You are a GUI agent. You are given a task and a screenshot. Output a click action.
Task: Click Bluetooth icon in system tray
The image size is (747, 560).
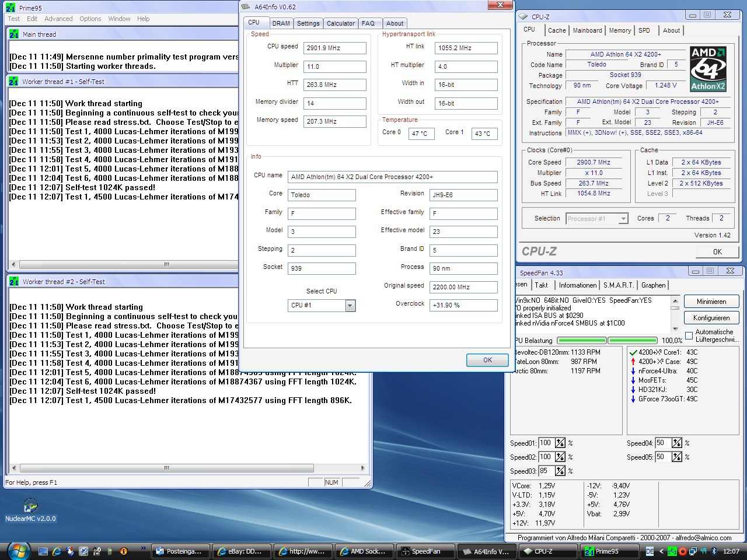pyautogui.click(x=713, y=551)
